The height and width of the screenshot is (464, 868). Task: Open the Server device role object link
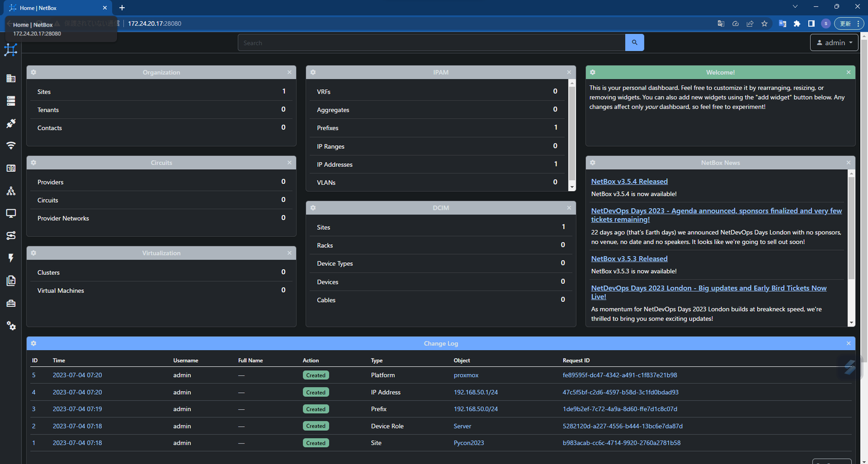462,426
